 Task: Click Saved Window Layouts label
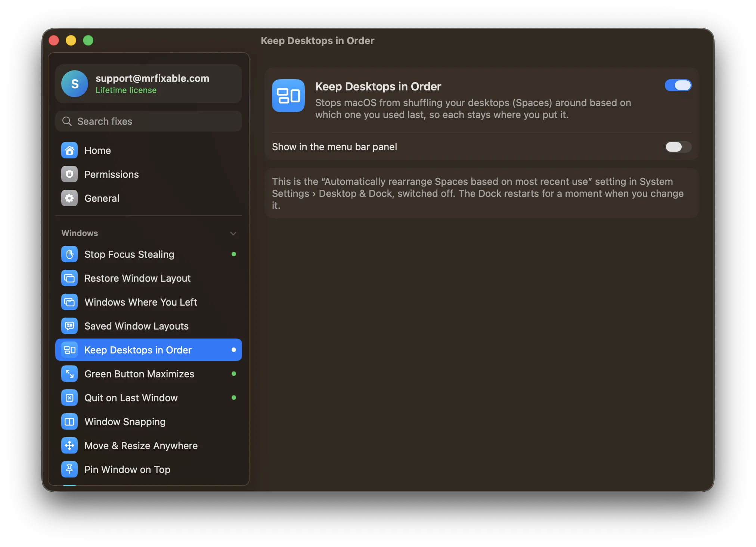[x=136, y=326]
